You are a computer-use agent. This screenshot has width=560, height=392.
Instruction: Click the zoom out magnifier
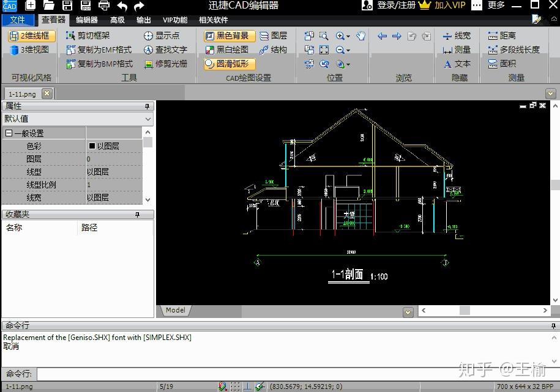click(x=340, y=50)
